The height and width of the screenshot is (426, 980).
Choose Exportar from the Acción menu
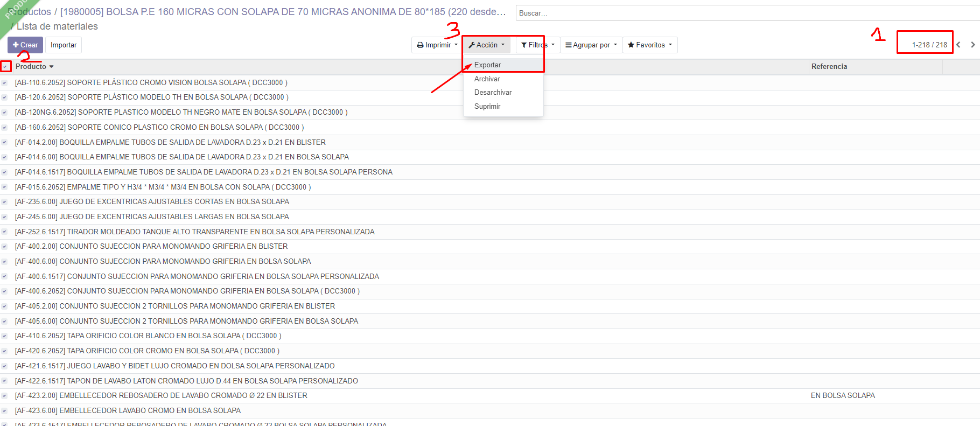coord(487,65)
